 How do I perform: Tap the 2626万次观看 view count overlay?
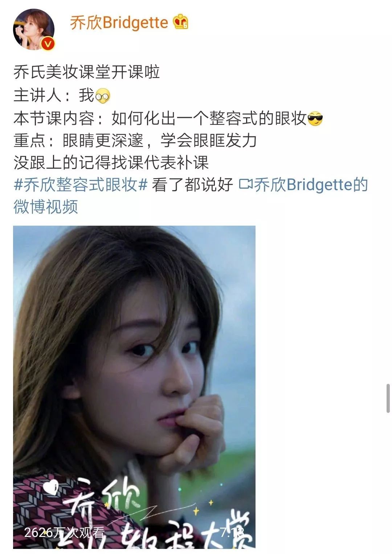point(64,532)
